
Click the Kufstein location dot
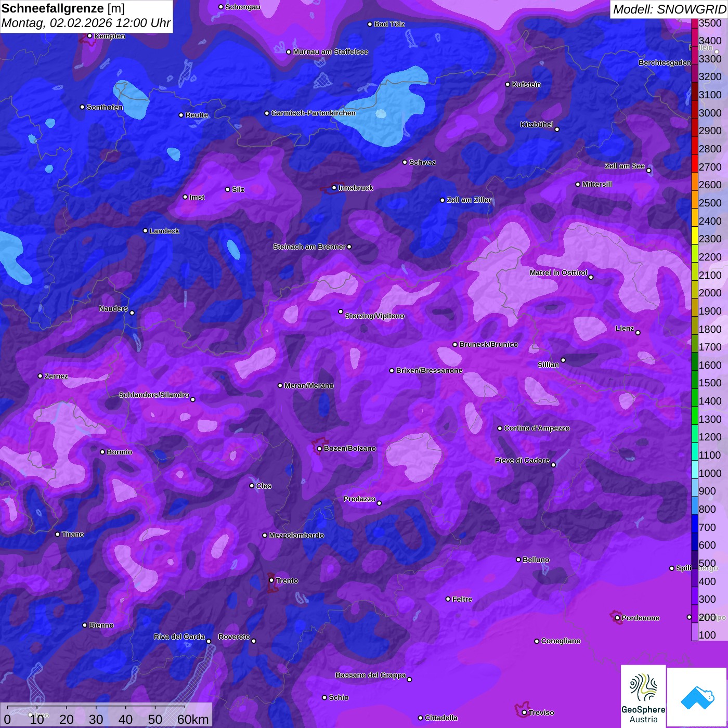coord(508,84)
